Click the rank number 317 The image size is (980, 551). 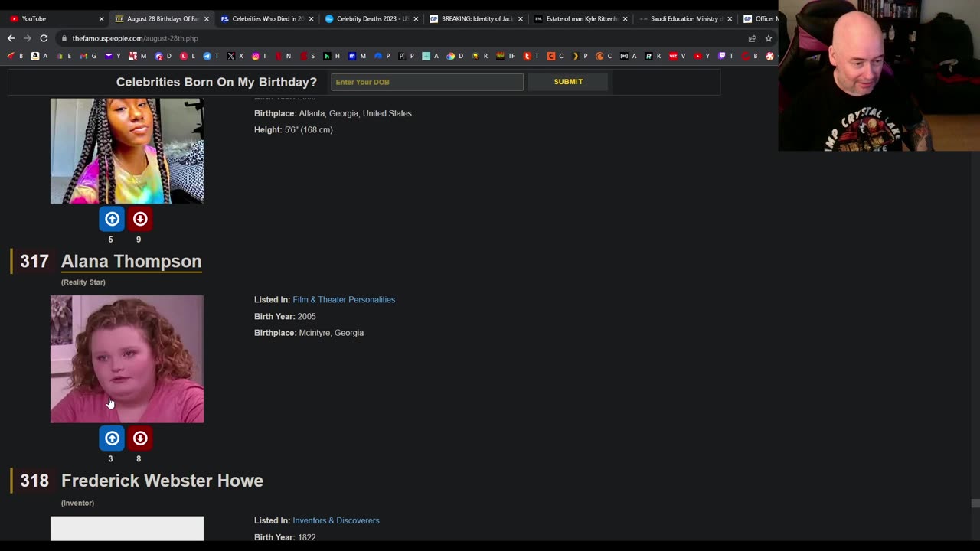(x=34, y=261)
